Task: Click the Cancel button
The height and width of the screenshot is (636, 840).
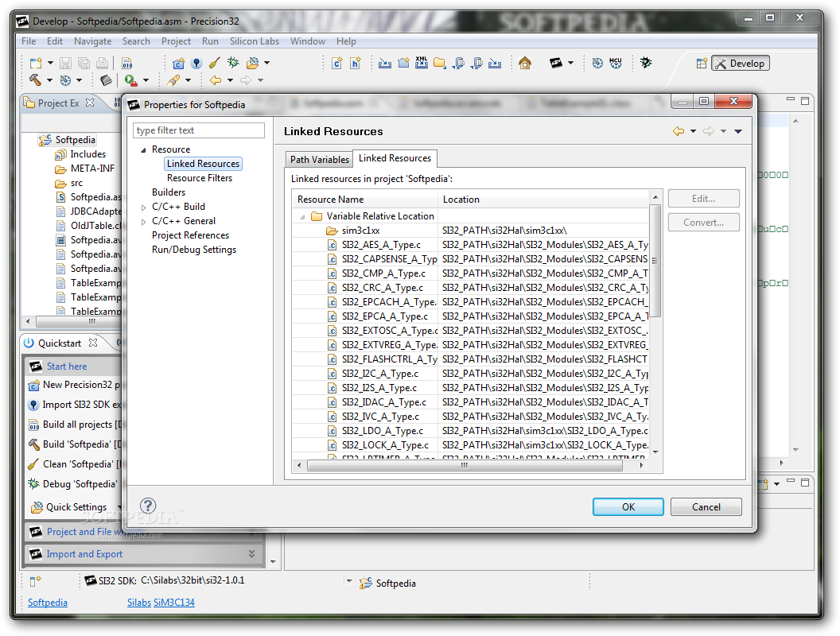Action: pos(706,506)
